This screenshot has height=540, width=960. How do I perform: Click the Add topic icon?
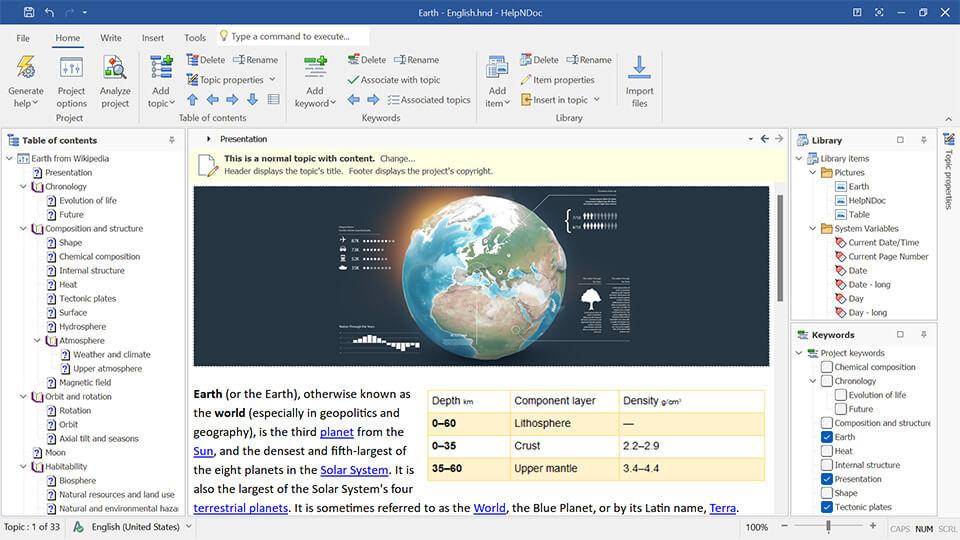161,69
